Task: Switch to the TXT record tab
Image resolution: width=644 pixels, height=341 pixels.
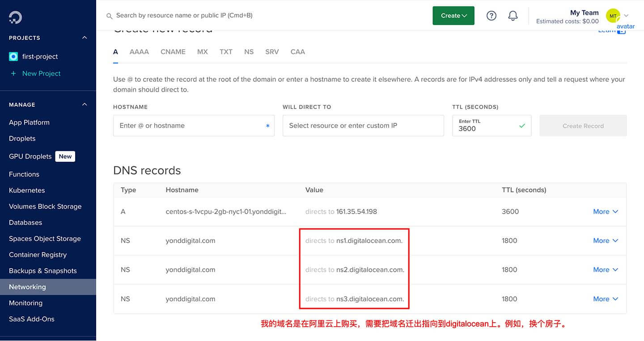Action: pyautogui.click(x=226, y=52)
